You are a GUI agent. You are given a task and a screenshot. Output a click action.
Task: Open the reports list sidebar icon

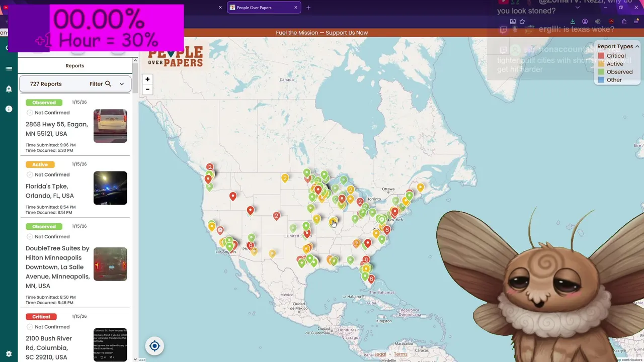point(9,69)
